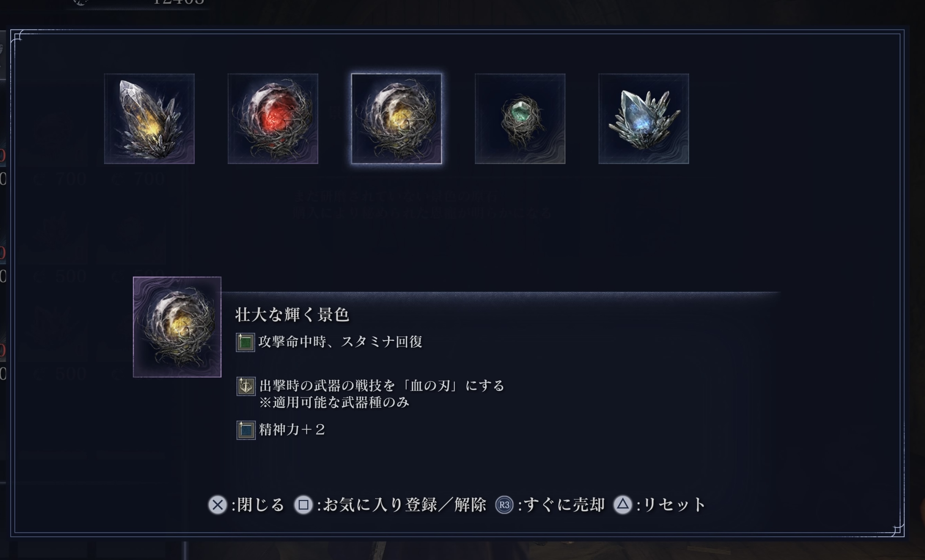Click the highlighted yellow orb relic slot

[x=397, y=118]
